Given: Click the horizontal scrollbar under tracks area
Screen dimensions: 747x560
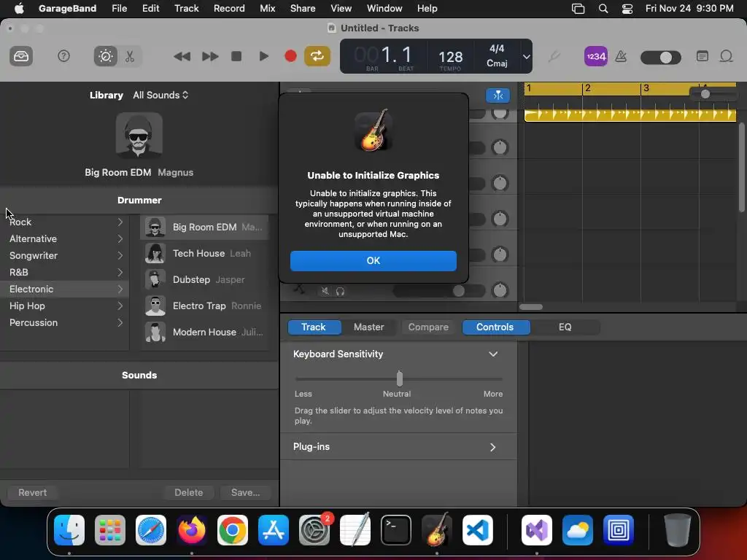Looking at the screenshot, I should coord(531,307).
